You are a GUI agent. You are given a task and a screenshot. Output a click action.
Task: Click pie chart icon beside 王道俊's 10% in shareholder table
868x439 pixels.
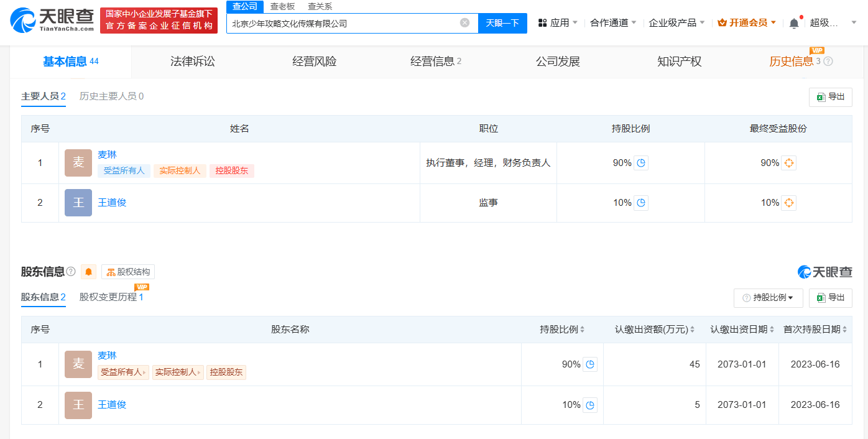(x=590, y=405)
